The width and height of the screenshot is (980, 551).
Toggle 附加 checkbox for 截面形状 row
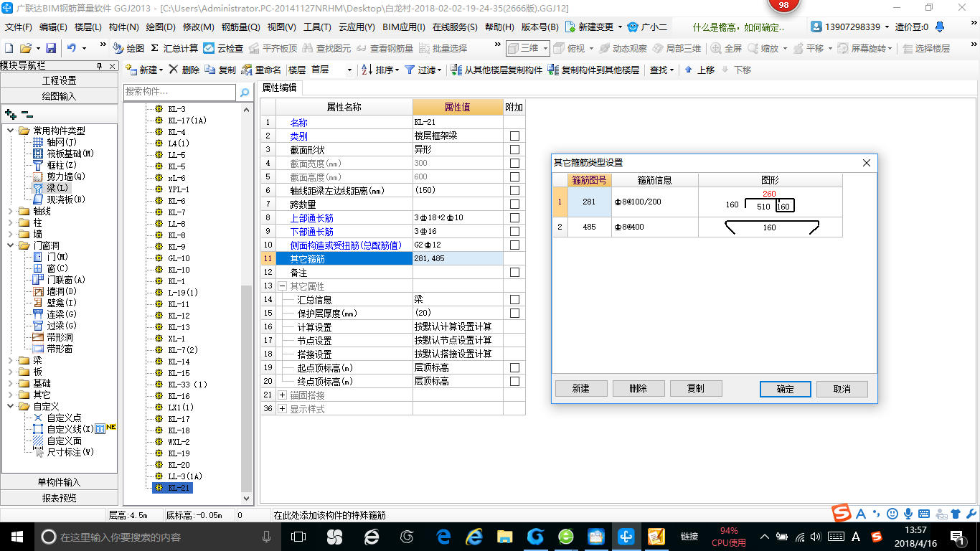click(x=514, y=149)
